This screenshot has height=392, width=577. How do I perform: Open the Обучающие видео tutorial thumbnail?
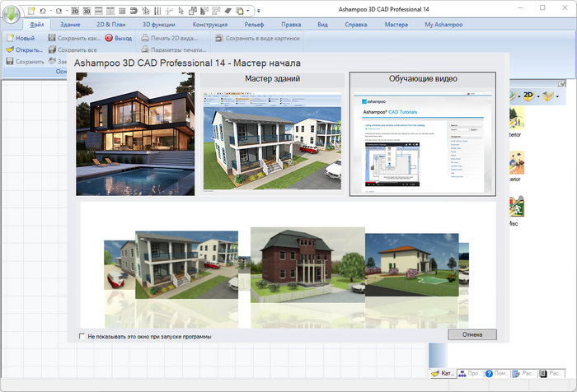[x=423, y=143]
